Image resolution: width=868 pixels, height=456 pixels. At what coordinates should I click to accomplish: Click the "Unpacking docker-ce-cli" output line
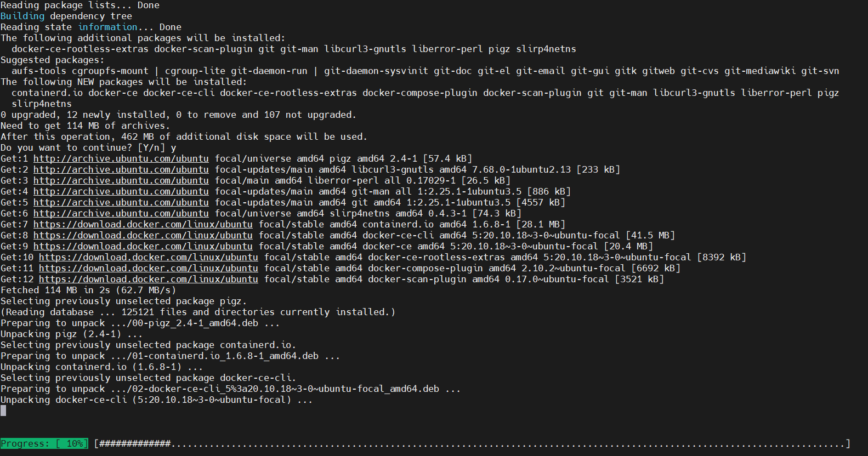pos(156,400)
